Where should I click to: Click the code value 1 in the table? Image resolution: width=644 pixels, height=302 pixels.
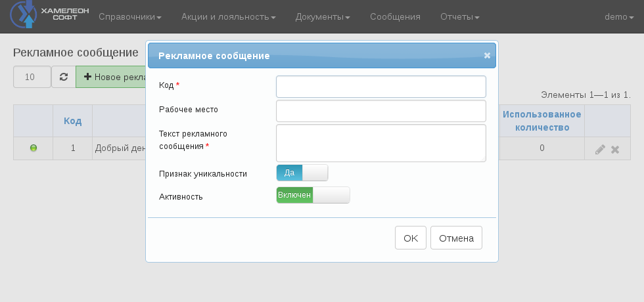tap(73, 148)
